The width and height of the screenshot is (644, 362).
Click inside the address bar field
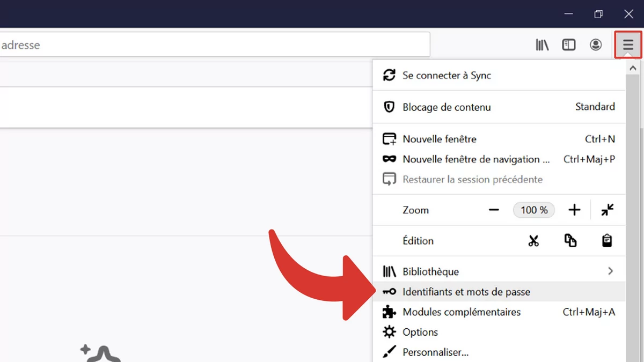pos(215,45)
